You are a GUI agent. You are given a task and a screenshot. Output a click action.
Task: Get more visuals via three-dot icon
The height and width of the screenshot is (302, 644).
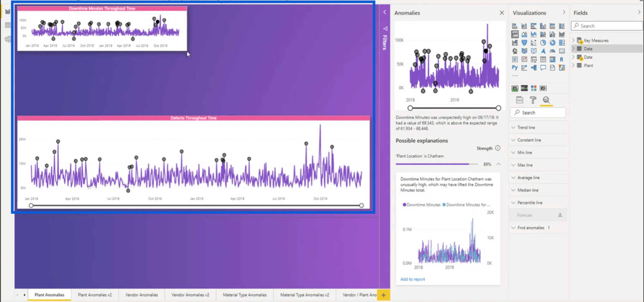pyautogui.click(x=515, y=75)
